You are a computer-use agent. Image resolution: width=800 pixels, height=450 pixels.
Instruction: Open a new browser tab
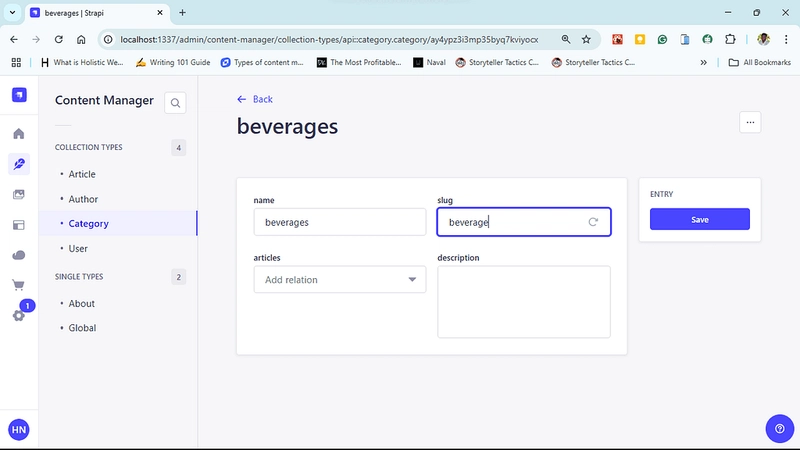click(x=182, y=13)
